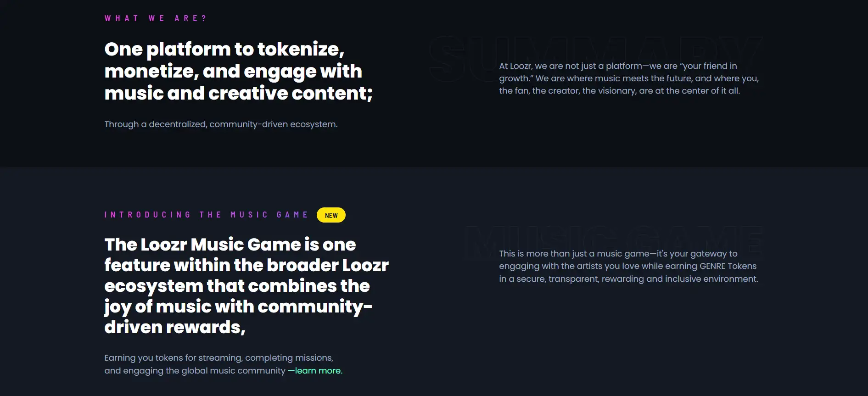Click "Through a decentralized, community-driven ecosystem" subtext
Image resolution: width=868 pixels, height=396 pixels.
[x=221, y=124]
